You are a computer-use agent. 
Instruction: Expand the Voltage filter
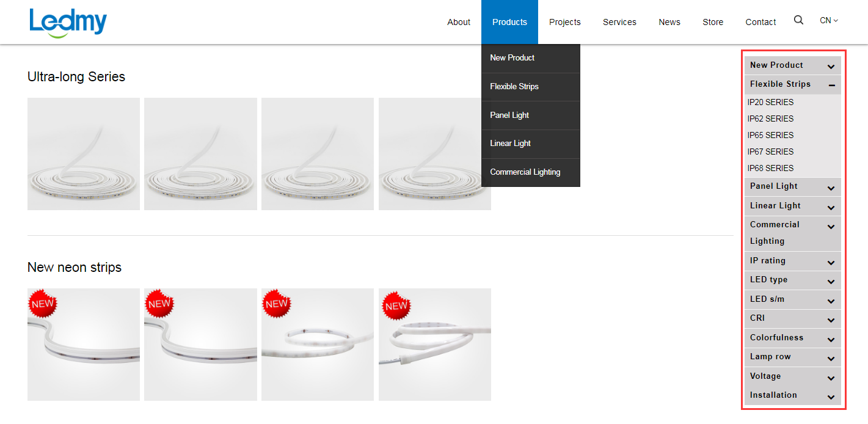792,376
